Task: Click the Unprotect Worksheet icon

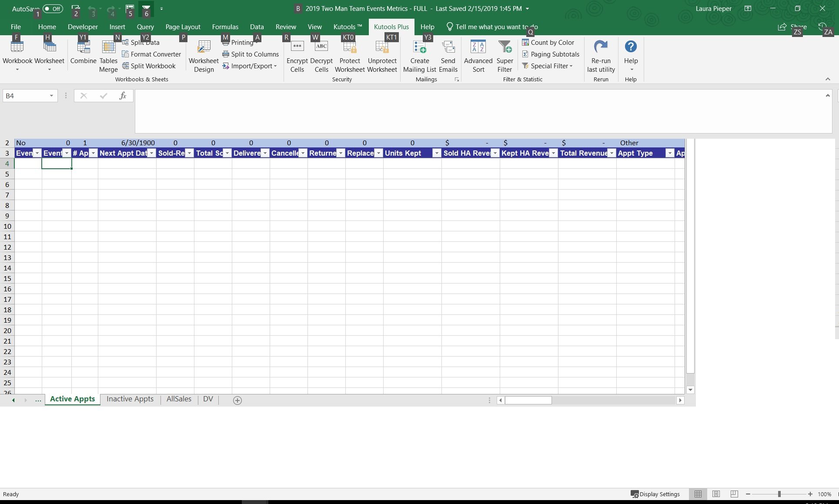Action: point(382,47)
